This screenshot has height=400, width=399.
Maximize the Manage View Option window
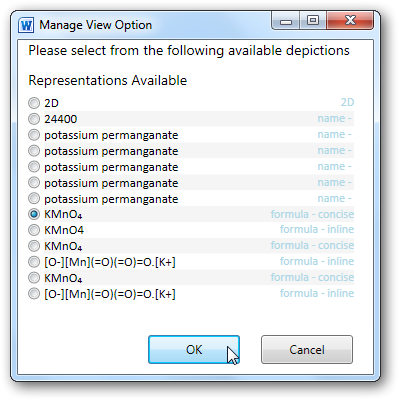[313, 21]
